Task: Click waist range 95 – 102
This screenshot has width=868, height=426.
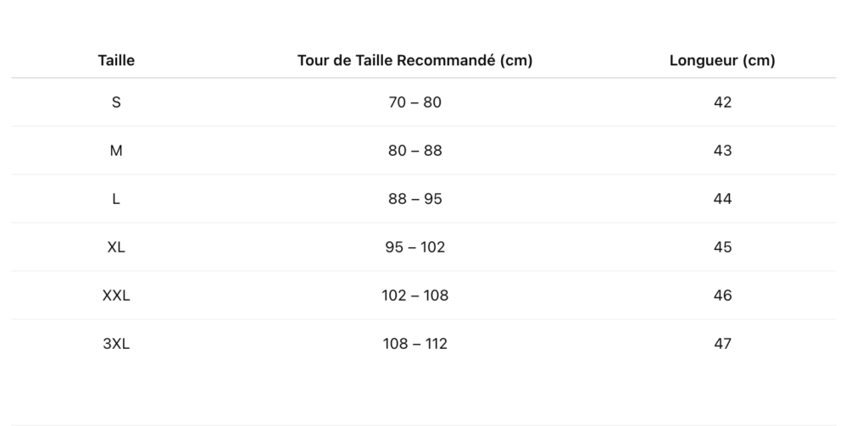Action: (415, 246)
